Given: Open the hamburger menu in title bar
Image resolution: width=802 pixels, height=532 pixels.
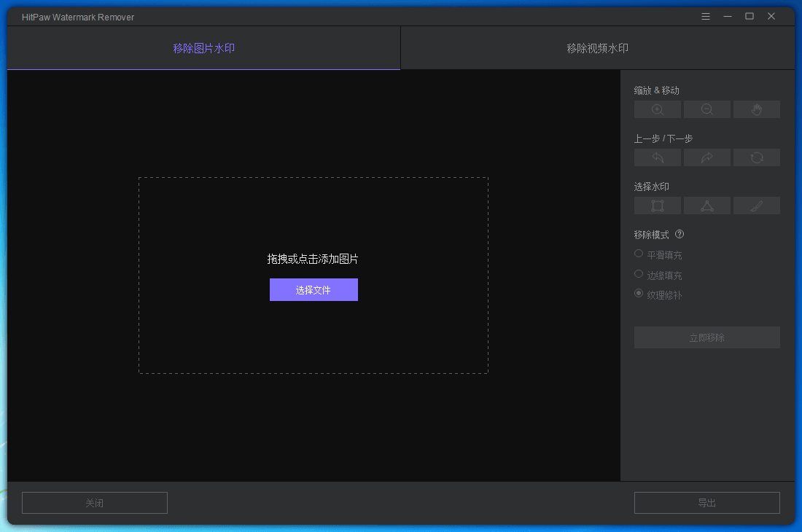Looking at the screenshot, I should (706, 17).
